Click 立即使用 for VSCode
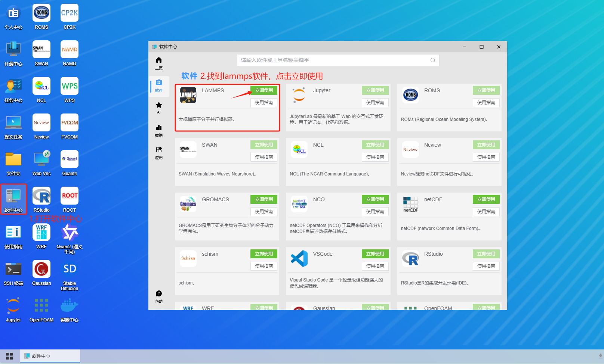The image size is (604, 364). point(375,254)
